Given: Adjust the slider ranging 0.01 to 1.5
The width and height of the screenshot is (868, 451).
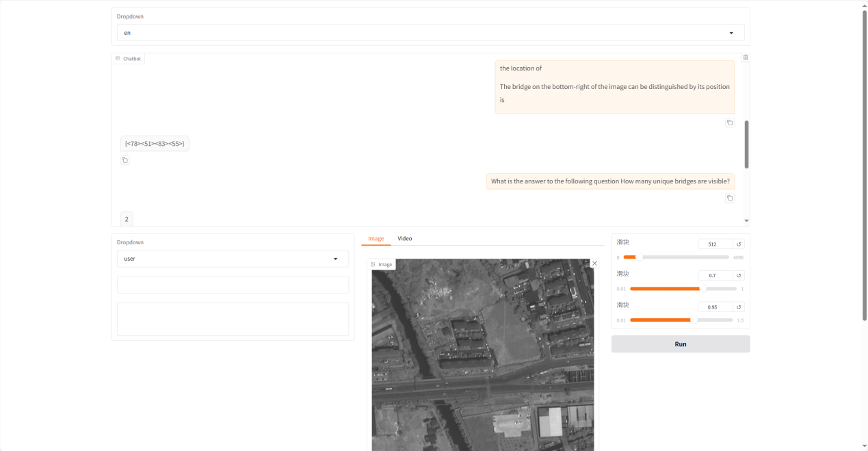Looking at the screenshot, I should click(x=681, y=320).
